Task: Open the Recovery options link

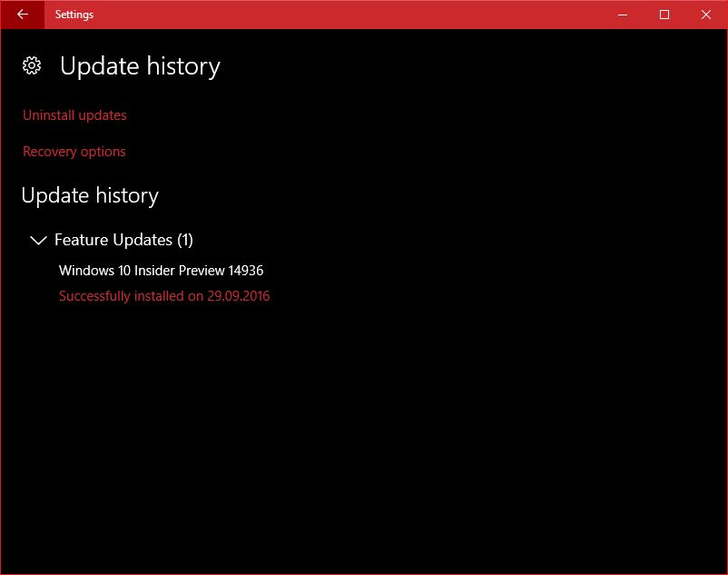Action: (74, 152)
